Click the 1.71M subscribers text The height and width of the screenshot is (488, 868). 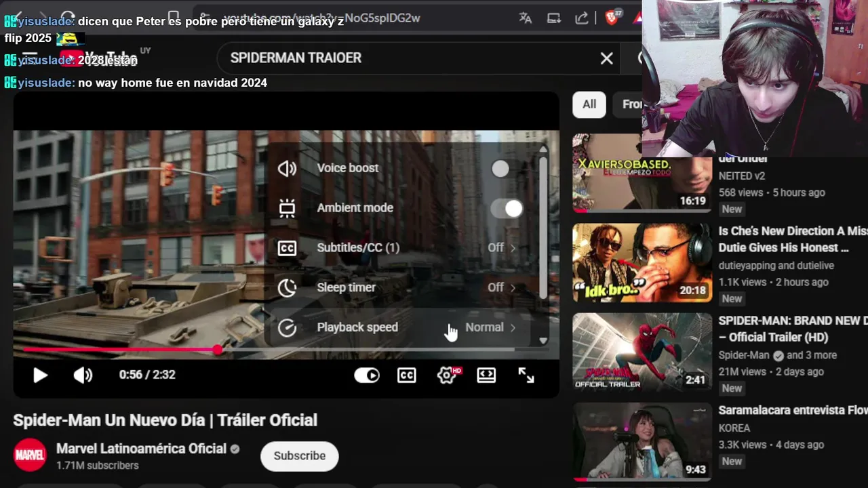pos(98,466)
